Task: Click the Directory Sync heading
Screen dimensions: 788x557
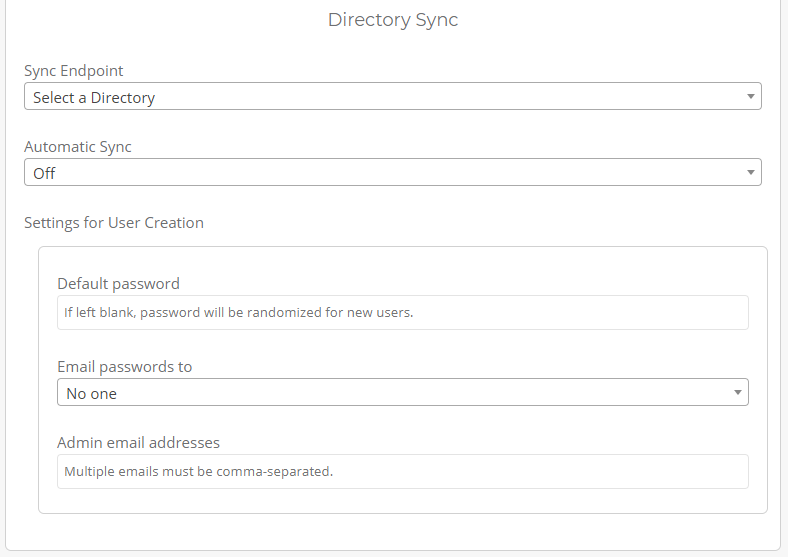Action: (393, 20)
